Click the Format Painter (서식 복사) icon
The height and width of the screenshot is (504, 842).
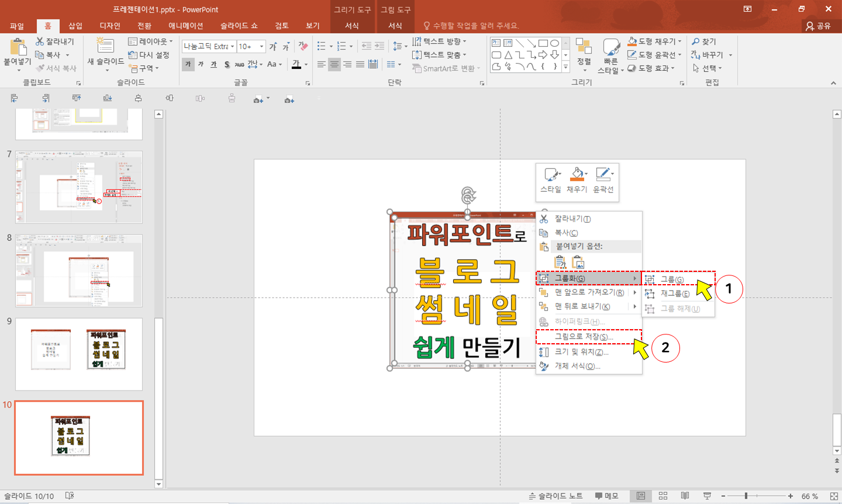pos(40,68)
